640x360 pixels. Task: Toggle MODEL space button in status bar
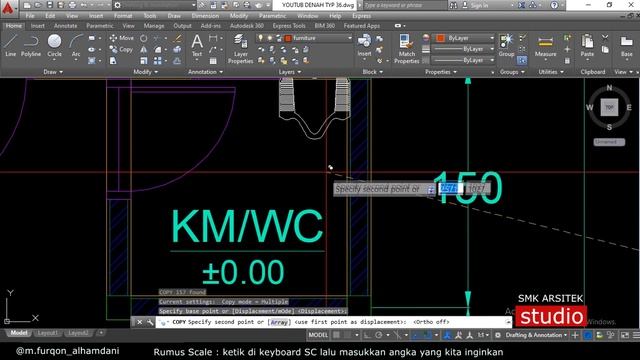(x=318, y=335)
